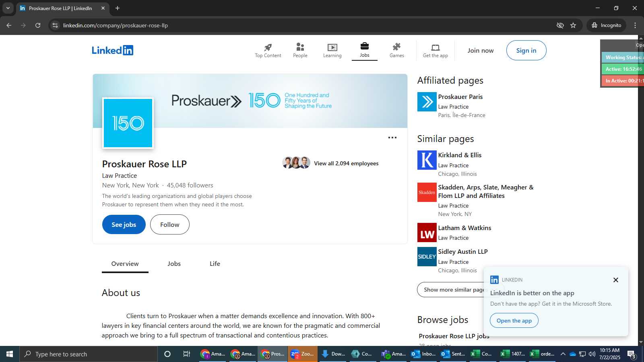Click the Open the app button
This screenshot has width=644, height=362.
pos(514,321)
